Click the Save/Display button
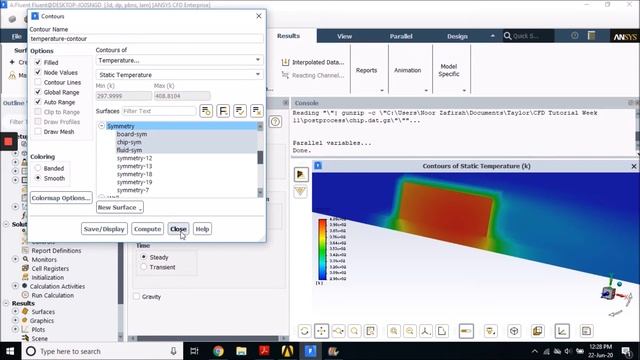The image size is (640, 360). click(x=104, y=229)
